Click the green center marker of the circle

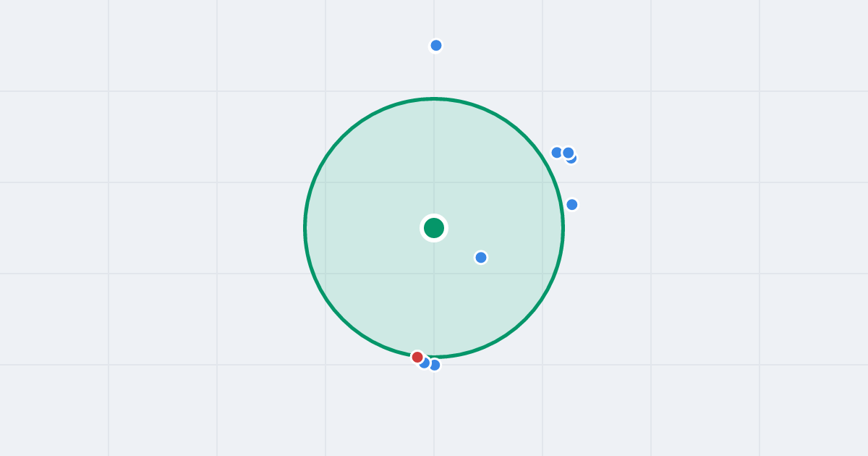pyautogui.click(x=434, y=228)
